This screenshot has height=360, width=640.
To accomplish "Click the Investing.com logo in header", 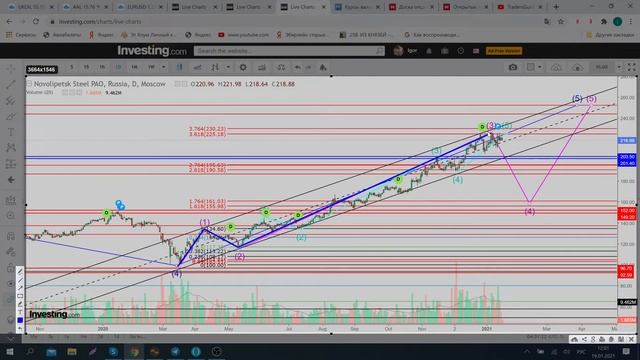I will (152, 51).
